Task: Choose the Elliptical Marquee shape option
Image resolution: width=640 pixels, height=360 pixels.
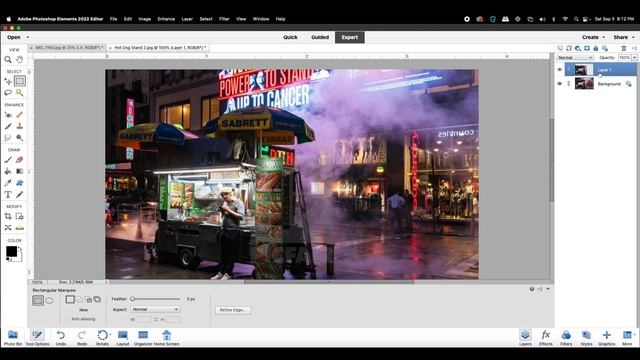Action: pos(49,301)
